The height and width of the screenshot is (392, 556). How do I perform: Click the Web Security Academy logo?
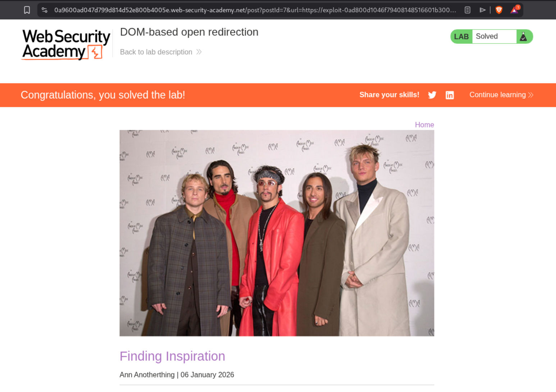click(66, 44)
